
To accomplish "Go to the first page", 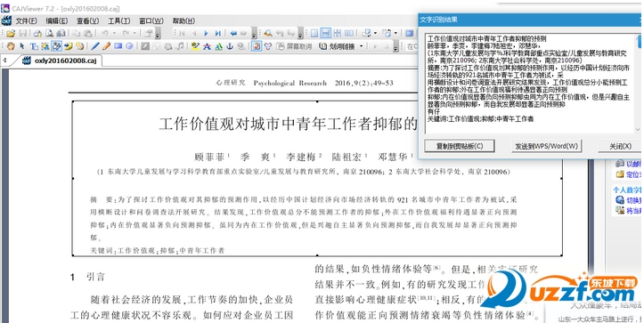I will [x=182, y=33].
